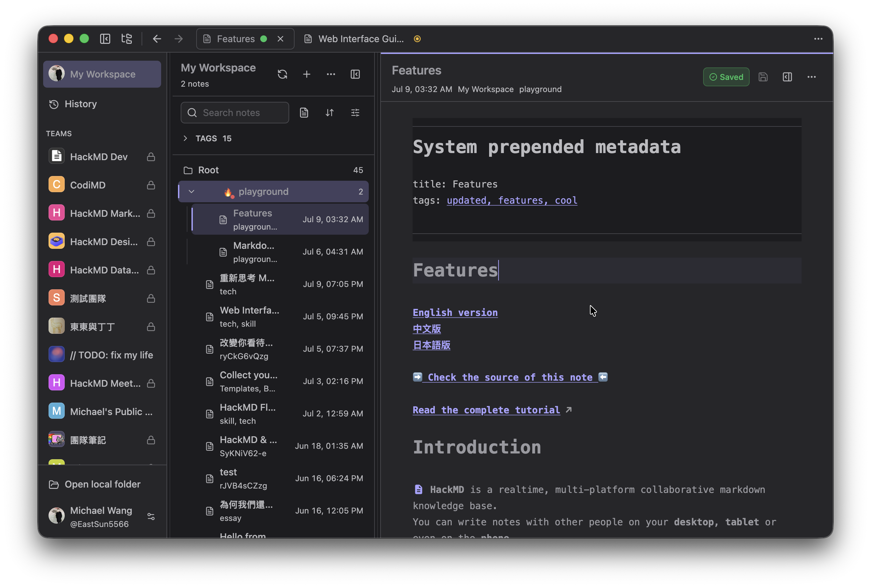
Task: Click the external link arrow after tutorial link
Action: 569,410
